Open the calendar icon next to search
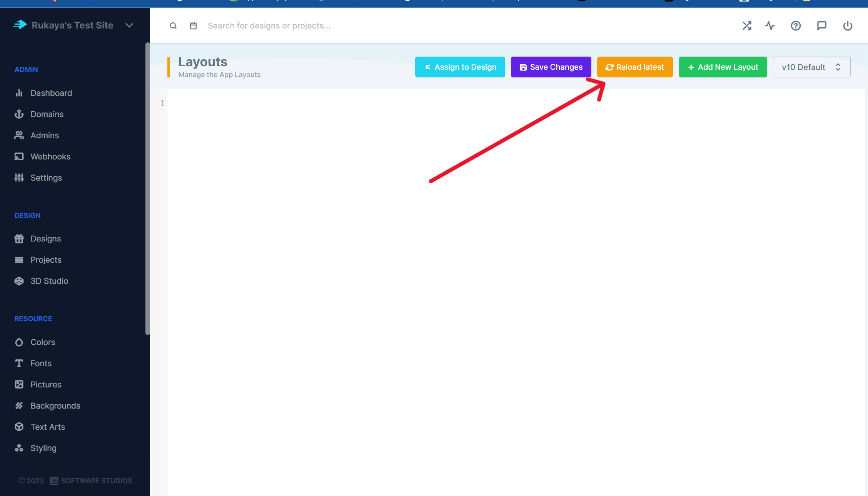Screen dimensions: 868x496 [x=194, y=26]
